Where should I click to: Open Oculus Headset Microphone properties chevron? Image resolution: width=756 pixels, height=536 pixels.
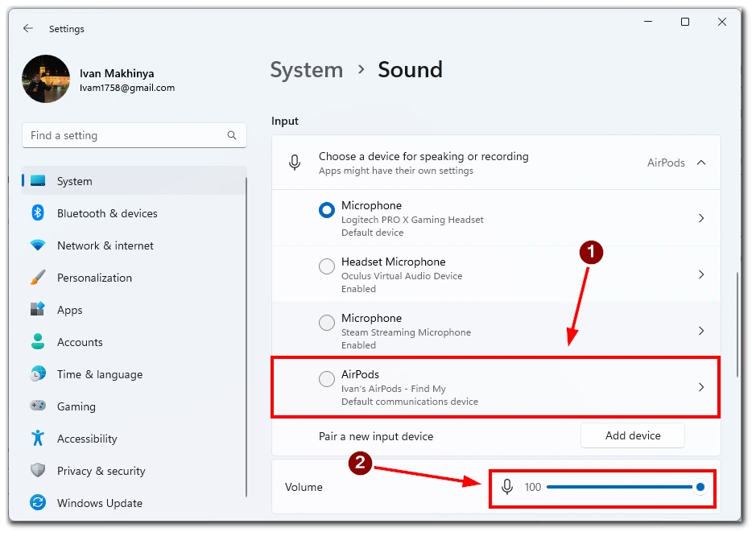coord(701,274)
